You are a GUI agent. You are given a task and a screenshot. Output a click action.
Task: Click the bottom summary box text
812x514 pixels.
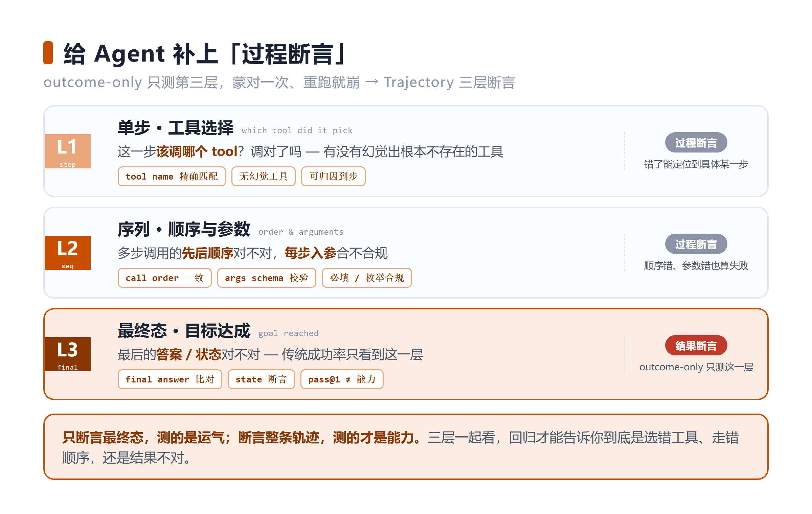pos(401,447)
